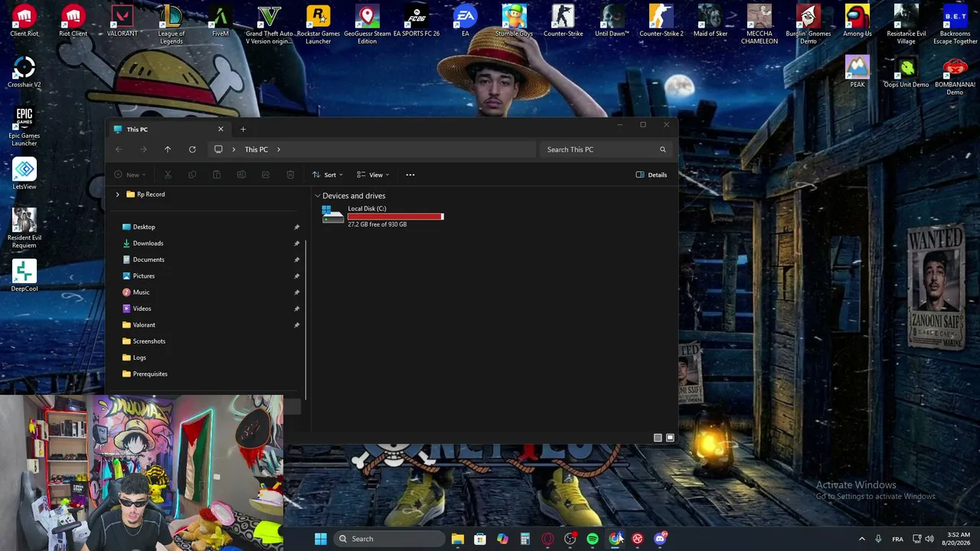Viewport: 980px width, 551px height.
Task: Refresh the This PC view
Action: click(192, 149)
